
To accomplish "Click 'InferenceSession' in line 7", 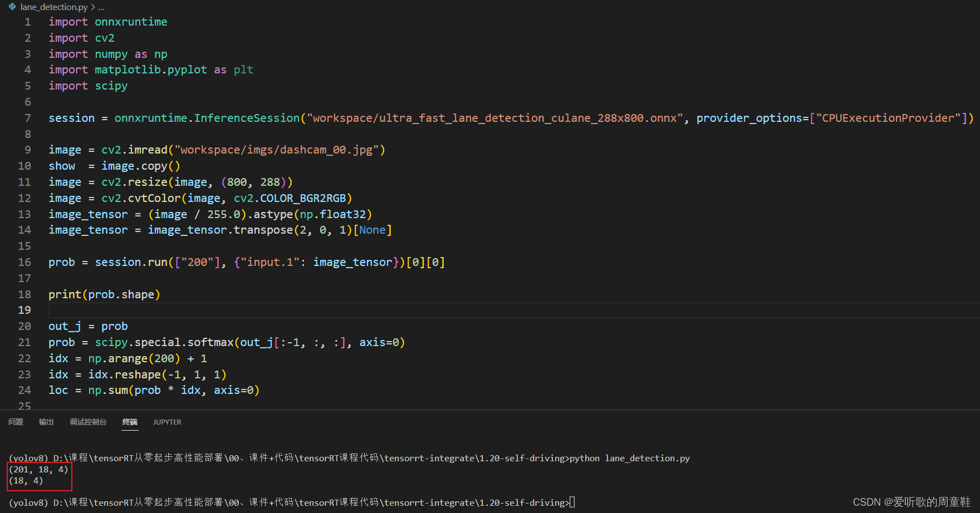I will 247,118.
